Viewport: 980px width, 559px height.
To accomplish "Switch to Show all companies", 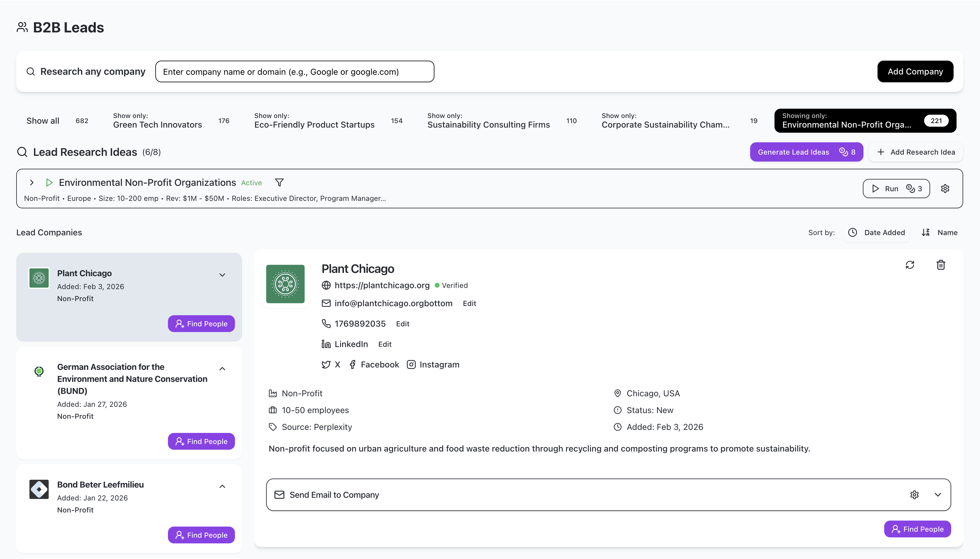I will coord(43,120).
